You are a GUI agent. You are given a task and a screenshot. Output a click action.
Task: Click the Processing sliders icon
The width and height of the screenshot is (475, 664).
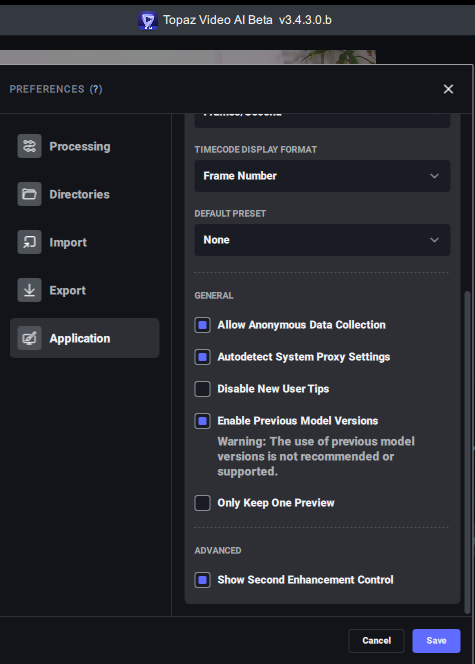click(29, 146)
